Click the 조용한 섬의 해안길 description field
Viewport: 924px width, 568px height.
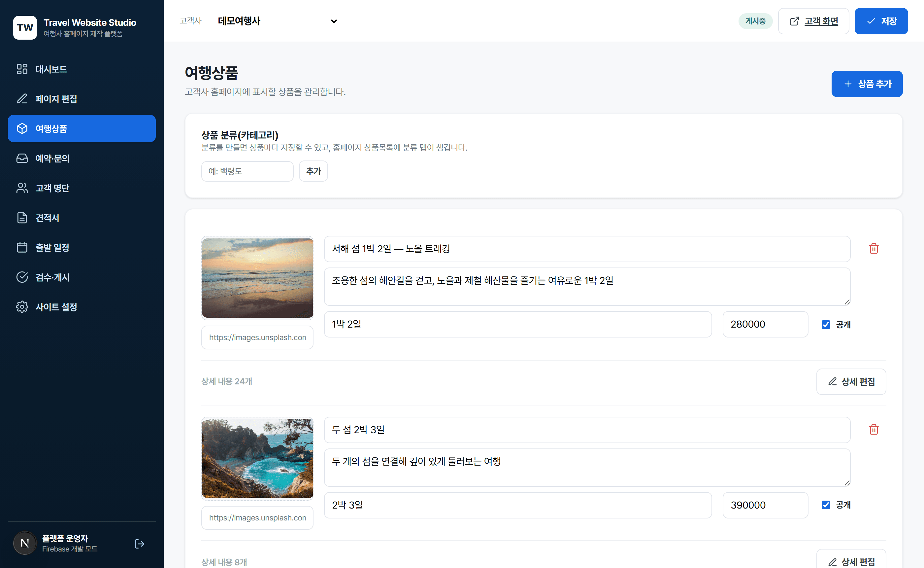pyautogui.click(x=587, y=286)
